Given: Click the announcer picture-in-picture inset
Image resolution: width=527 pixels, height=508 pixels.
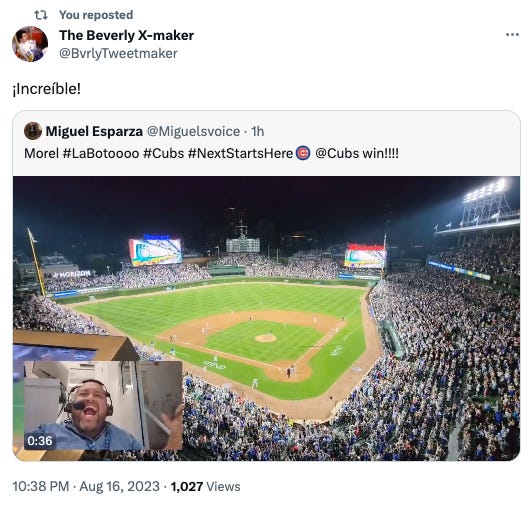Looking at the screenshot, I should tap(103, 405).
